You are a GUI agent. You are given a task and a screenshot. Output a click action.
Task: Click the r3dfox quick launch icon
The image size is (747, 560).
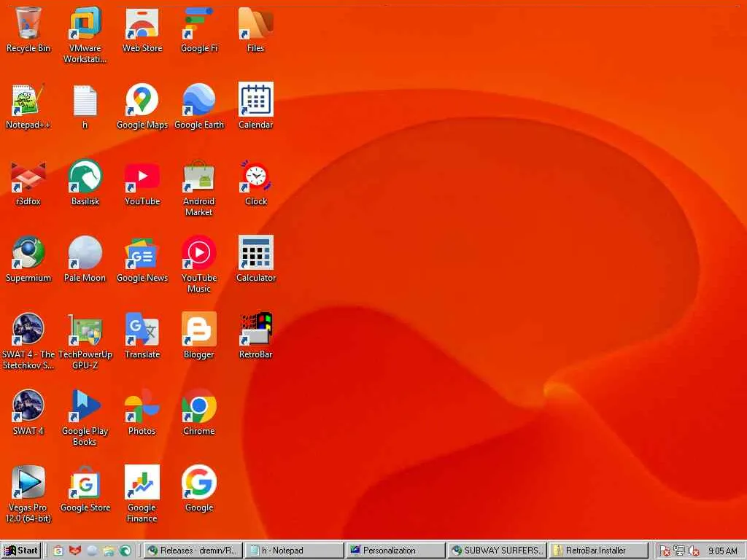(x=75, y=551)
